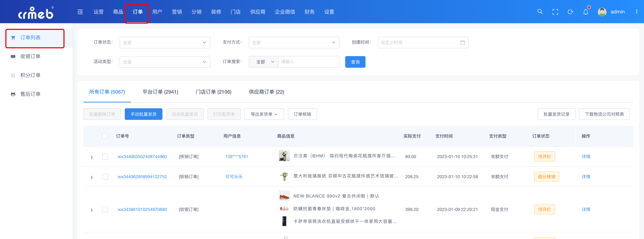Toggle fullscreen mode icon

click(x=555, y=12)
